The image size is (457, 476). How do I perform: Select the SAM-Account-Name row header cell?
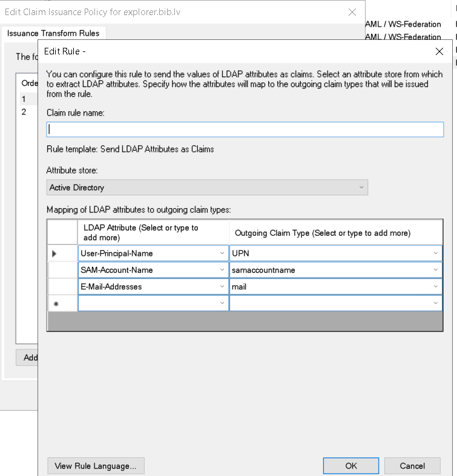pos(62,270)
